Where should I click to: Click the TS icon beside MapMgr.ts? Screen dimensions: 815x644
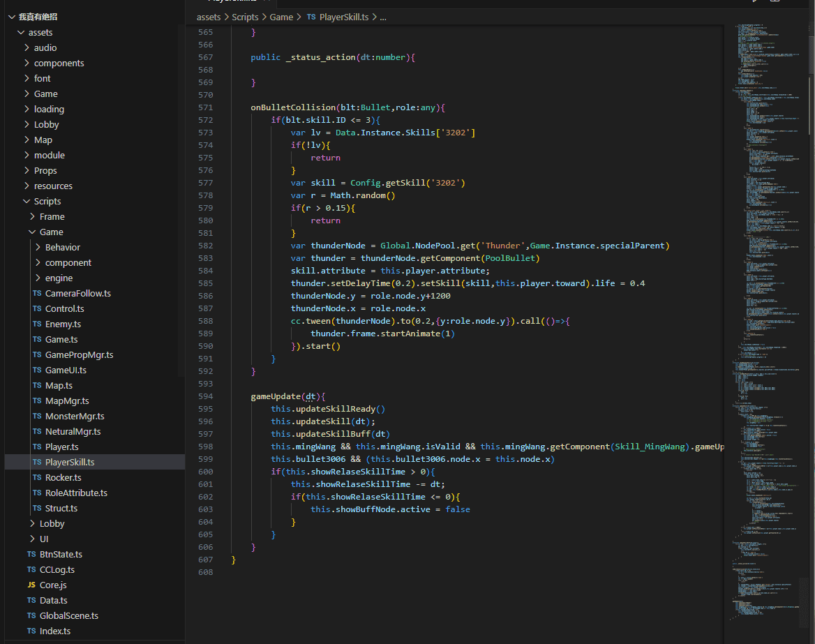pyautogui.click(x=37, y=401)
